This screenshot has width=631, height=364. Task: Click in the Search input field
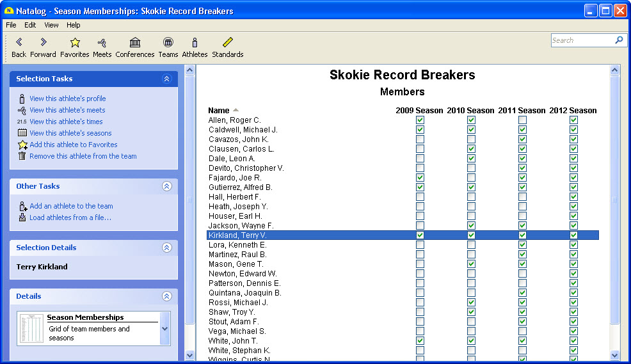[x=582, y=40]
